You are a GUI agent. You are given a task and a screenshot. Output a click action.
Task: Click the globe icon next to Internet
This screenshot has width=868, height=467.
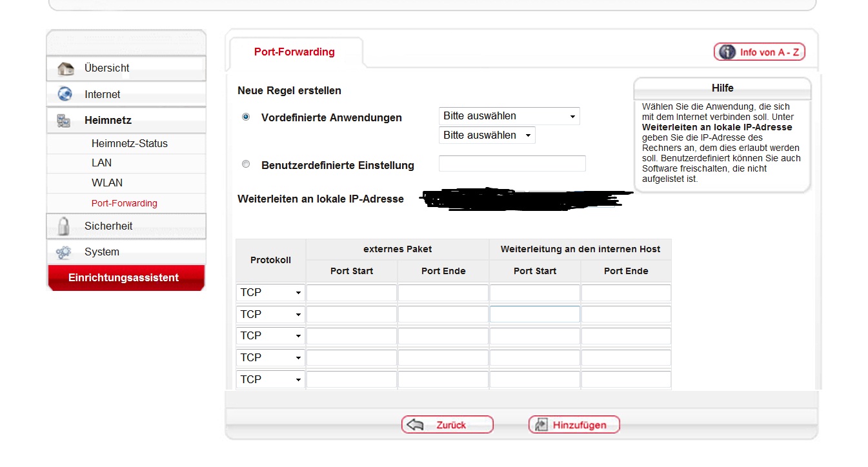pos(65,94)
